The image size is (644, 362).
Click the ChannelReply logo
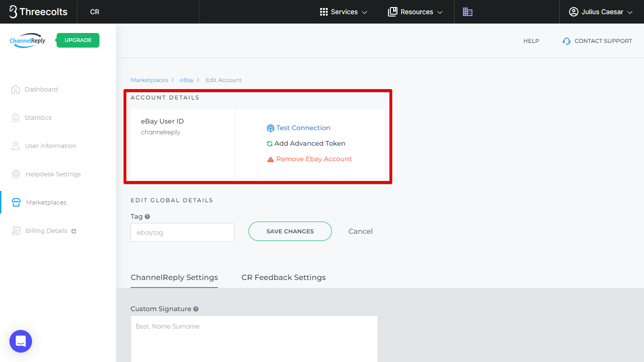28,41
